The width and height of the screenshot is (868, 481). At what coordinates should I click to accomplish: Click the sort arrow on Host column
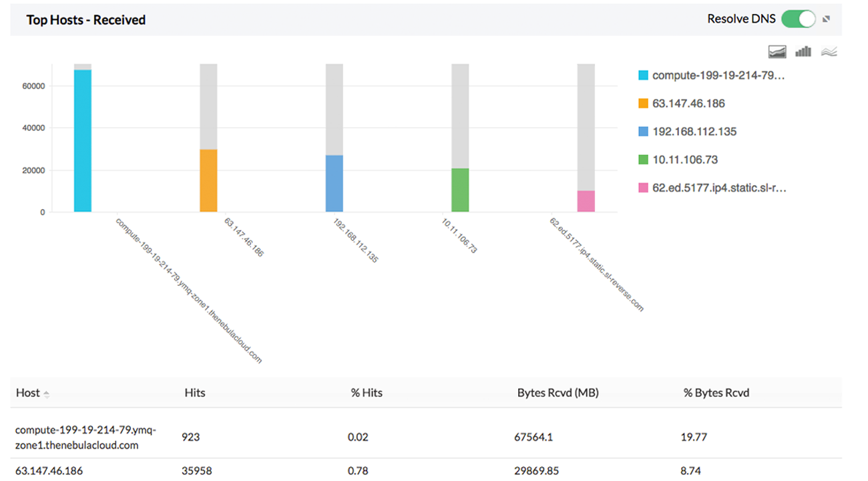[x=47, y=394]
